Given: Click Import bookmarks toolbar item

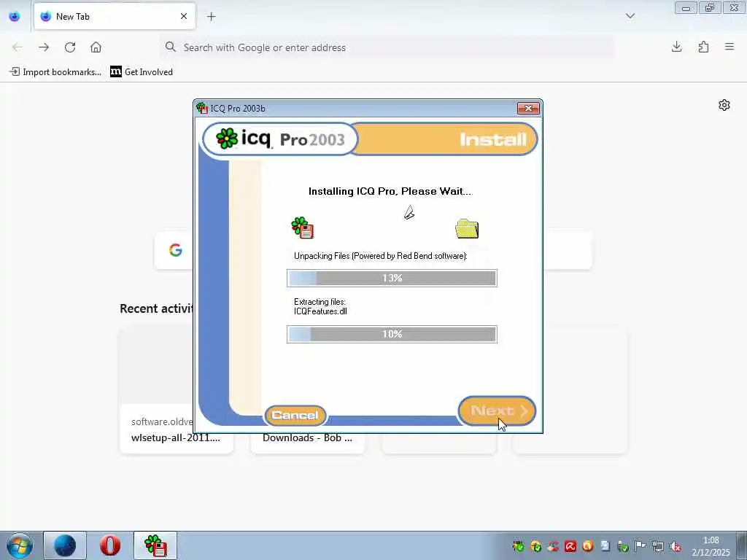Looking at the screenshot, I should (x=55, y=72).
